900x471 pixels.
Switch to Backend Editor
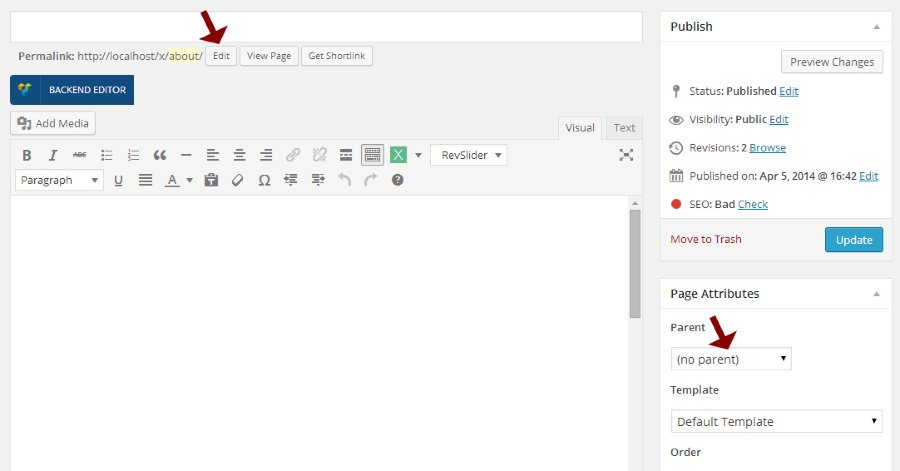pos(72,89)
